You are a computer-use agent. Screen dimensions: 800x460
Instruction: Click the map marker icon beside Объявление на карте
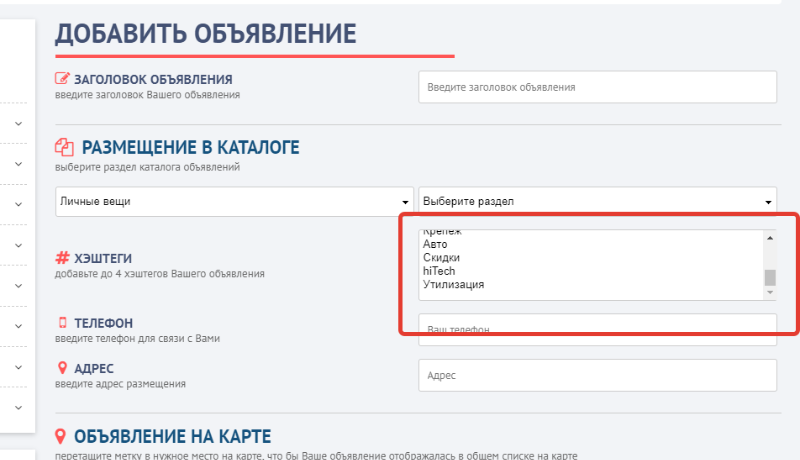point(62,436)
